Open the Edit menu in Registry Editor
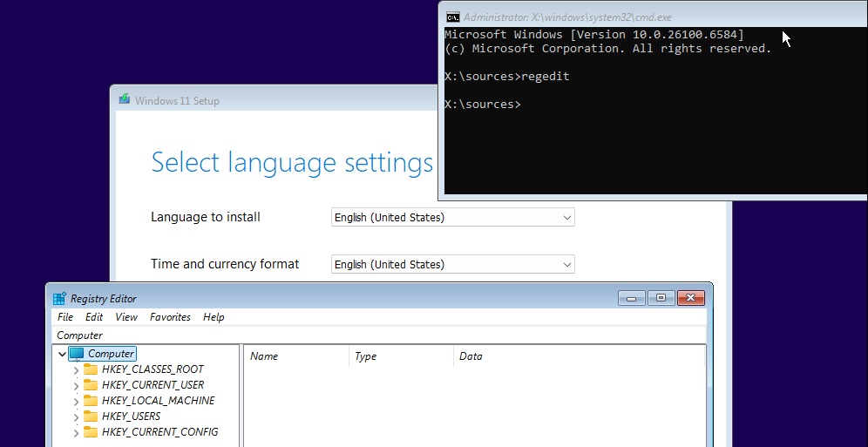 [94, 317]
